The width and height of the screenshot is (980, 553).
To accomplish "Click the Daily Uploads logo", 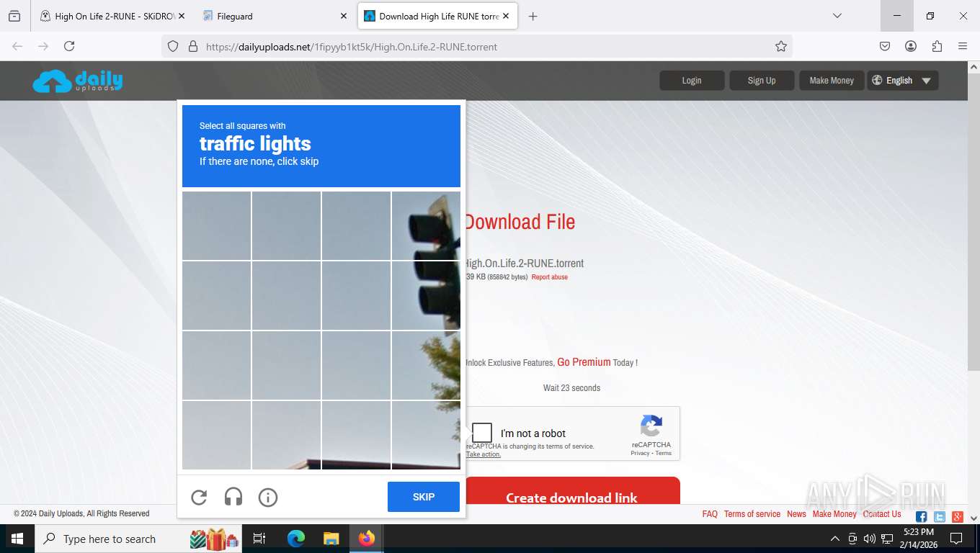I will (x=78, y=81).
